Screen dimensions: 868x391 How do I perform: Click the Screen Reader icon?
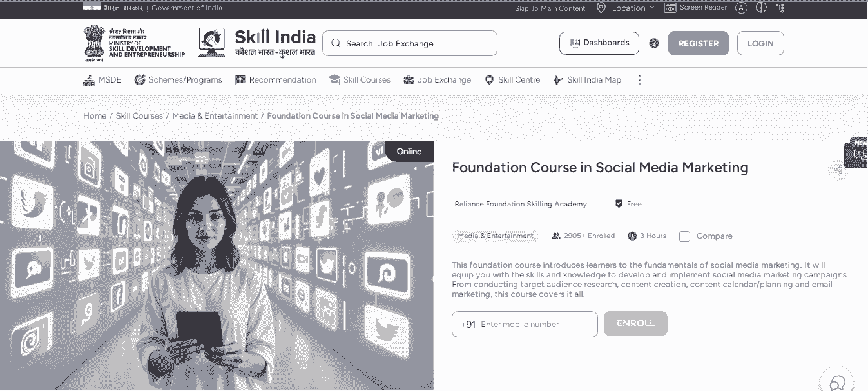[x=670, y=8]
